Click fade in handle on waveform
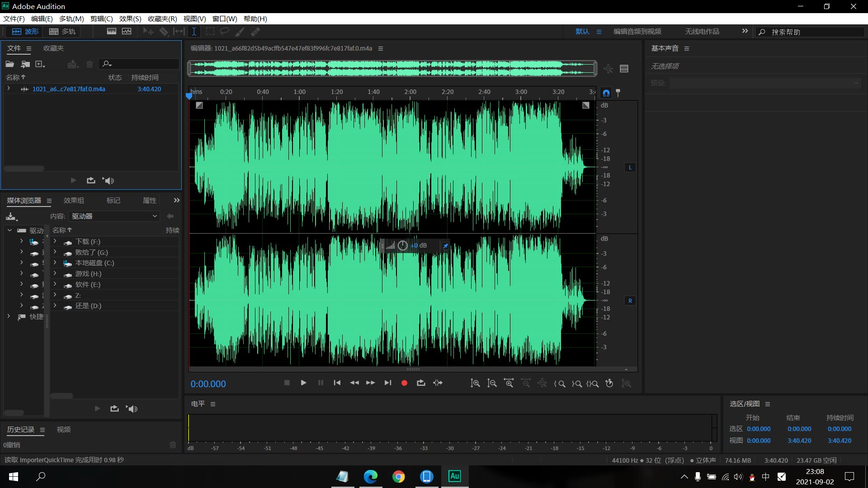 (x=199, y=105)
